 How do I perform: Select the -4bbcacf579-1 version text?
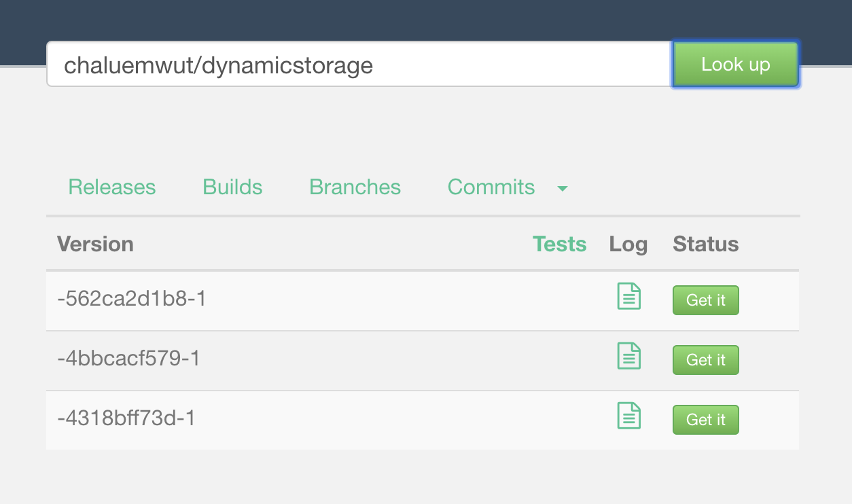click(129, 358)
